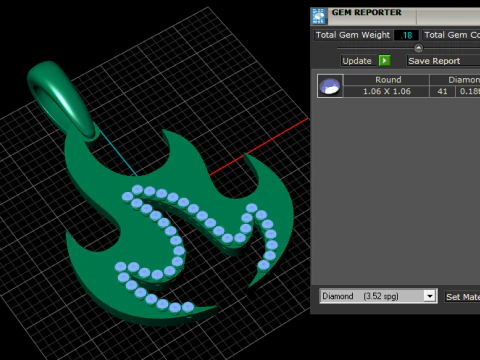
Task: Click the 'Round' shape cell
Action: coord(387,80)
